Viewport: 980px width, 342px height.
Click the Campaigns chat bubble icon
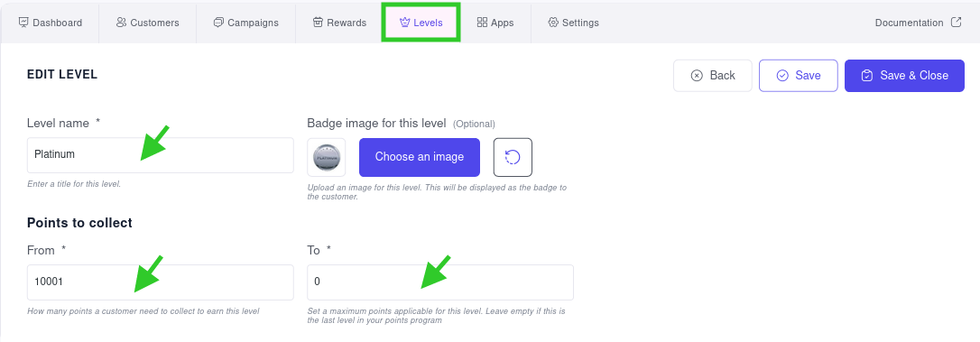click(x=218, y=23)
